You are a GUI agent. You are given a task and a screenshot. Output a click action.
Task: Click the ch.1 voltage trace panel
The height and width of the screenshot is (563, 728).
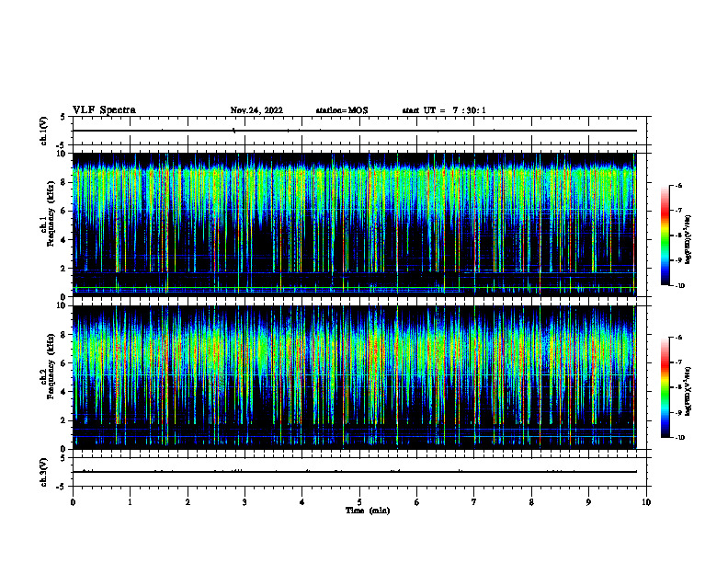(359, 131)
